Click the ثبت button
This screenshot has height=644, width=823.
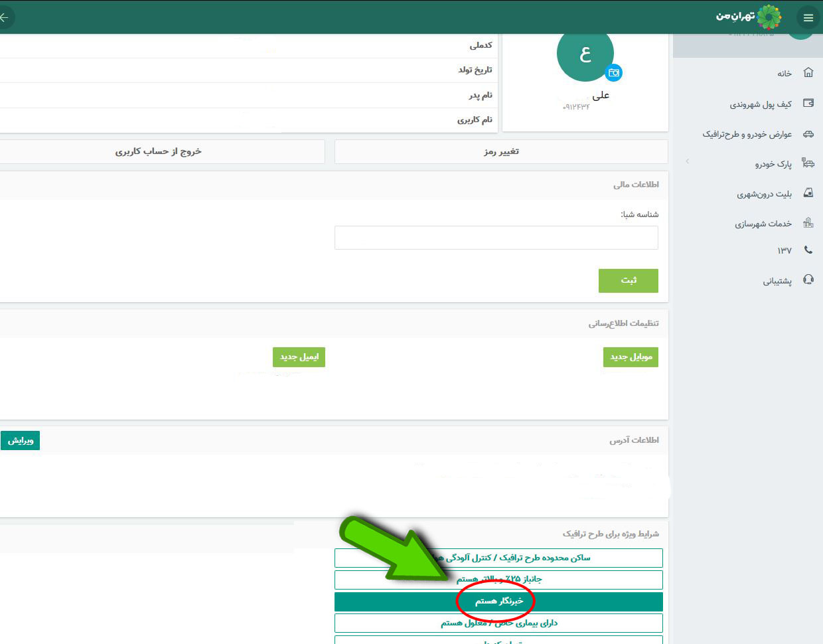628,280
